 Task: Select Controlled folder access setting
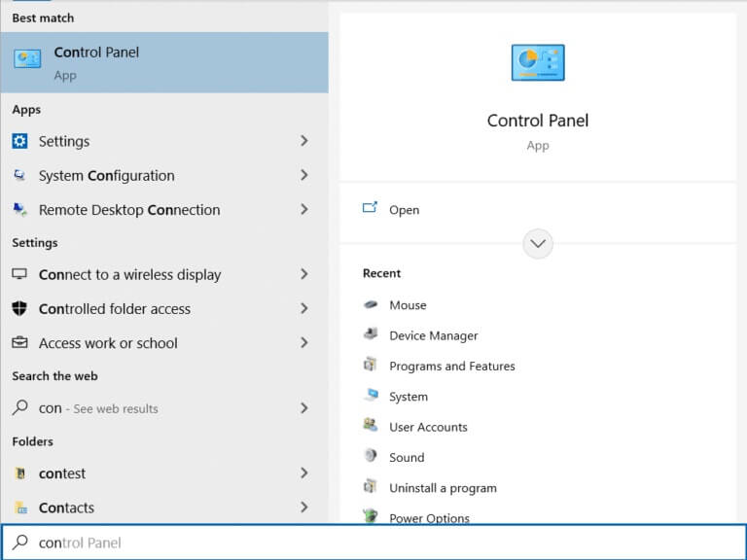(x=164, y=308)
